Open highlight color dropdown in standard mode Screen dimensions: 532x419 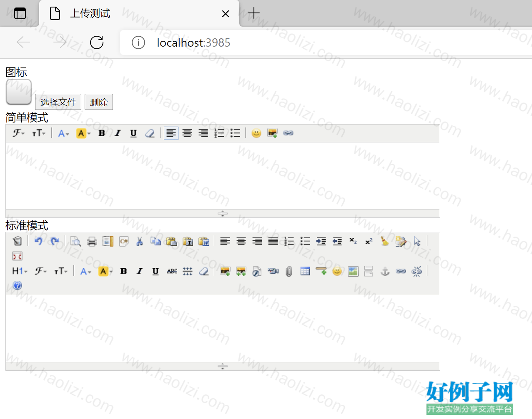click(x=105, y=271)
